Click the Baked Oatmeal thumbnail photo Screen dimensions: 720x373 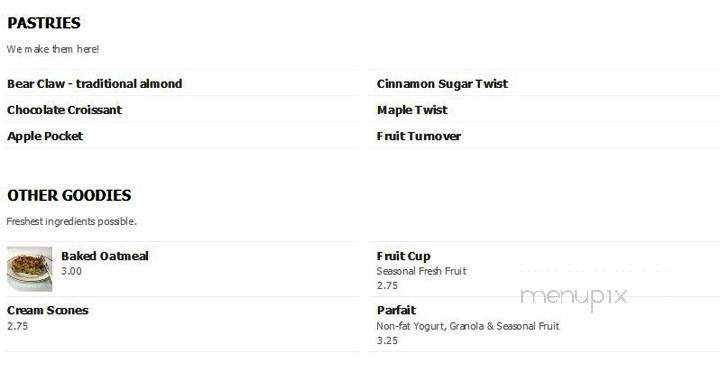click(x=29, y=269)
